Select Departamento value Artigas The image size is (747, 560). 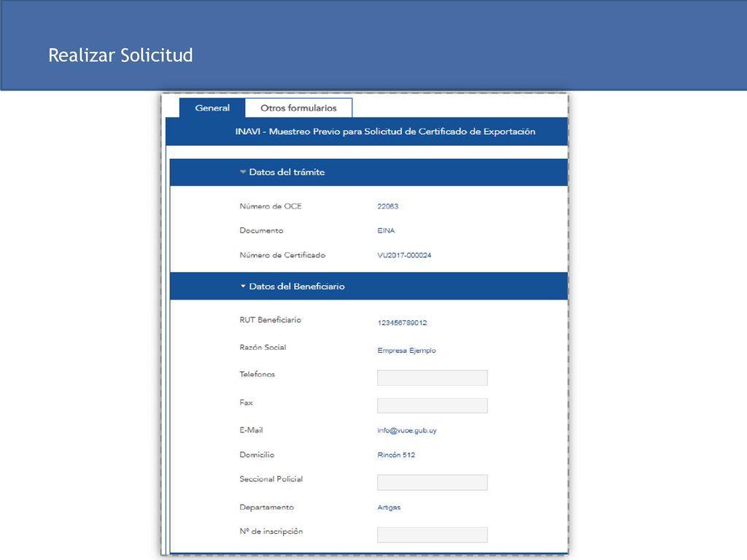tap(389, 507)
